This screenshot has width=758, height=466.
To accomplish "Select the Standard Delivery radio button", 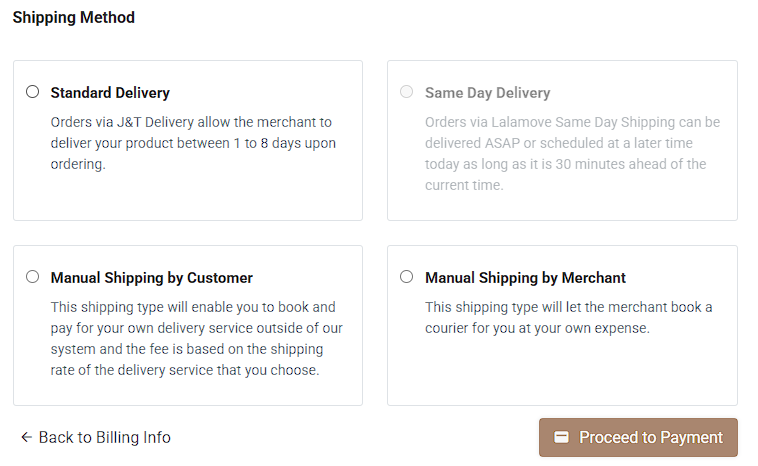I will pos(32,92).
